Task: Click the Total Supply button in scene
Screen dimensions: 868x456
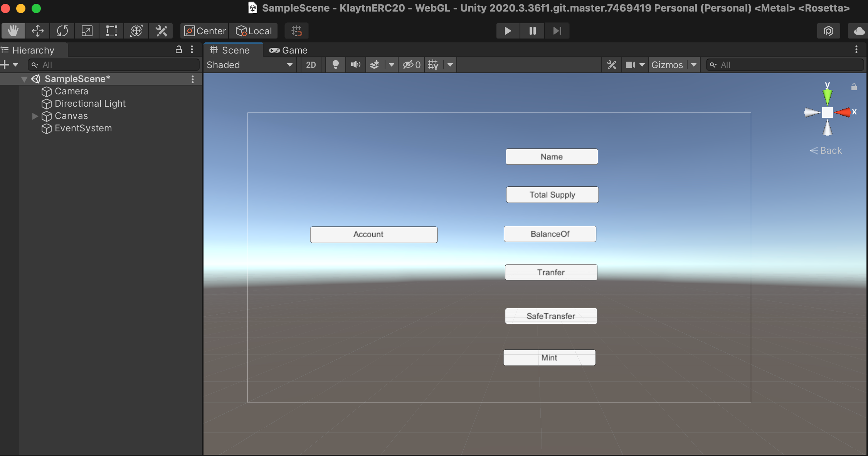Action: point(552,195)
